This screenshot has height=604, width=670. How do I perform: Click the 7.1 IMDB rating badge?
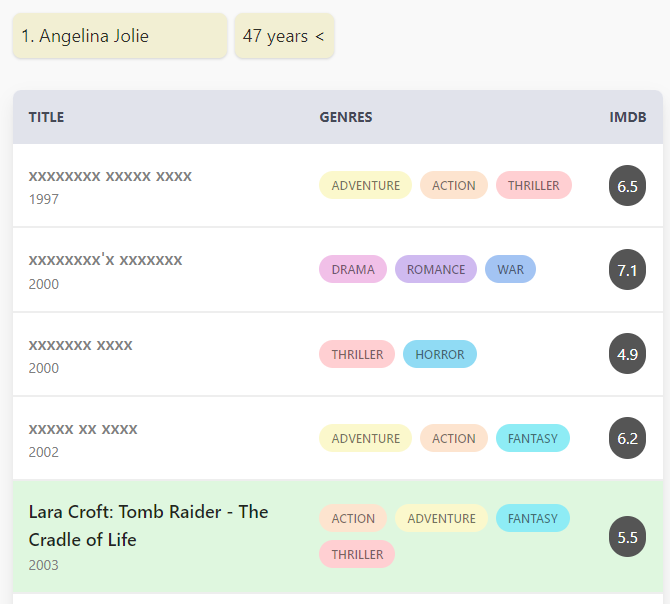627,270
